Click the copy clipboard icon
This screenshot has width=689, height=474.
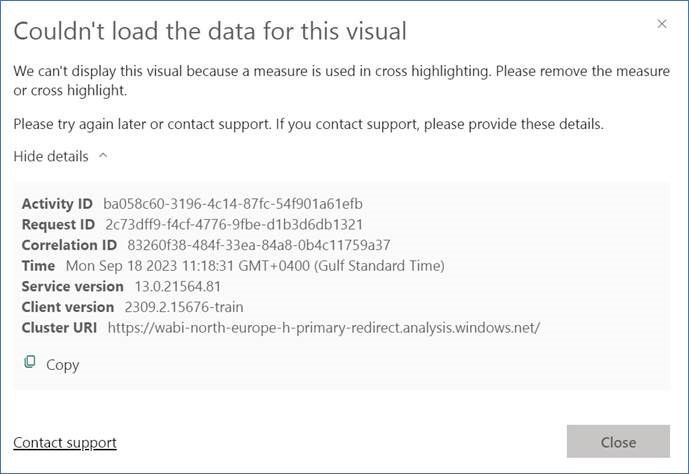point(30,362)
